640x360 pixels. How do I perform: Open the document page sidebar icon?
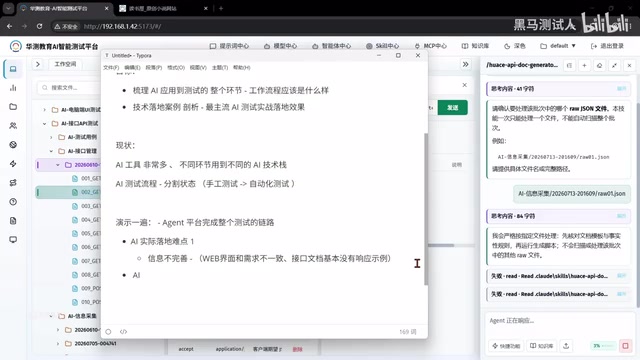tap(13, 221)
